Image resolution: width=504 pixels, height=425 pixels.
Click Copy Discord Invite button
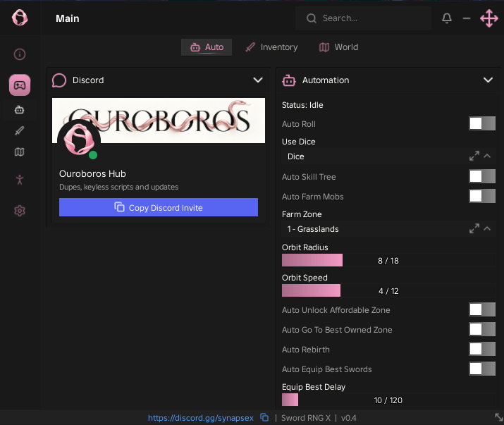click(x=159, y=207)
